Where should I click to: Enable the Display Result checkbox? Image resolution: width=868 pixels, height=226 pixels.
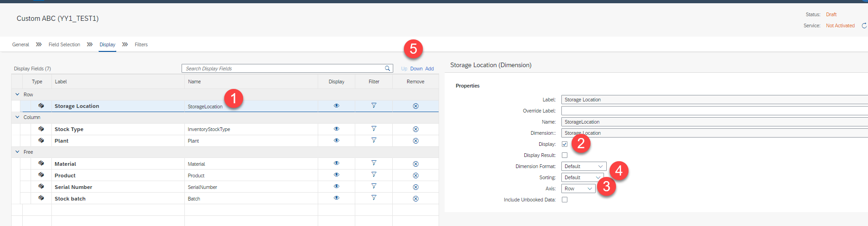[x=565, y=155]
